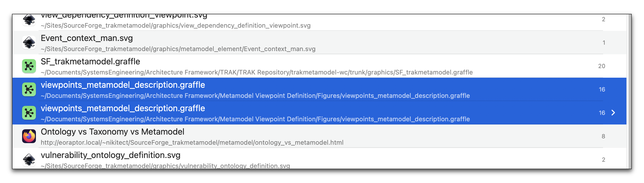Click the OmniGraffle icon in the chevron row
This screenshot has height=183, width=644.
tap(29, 113)
